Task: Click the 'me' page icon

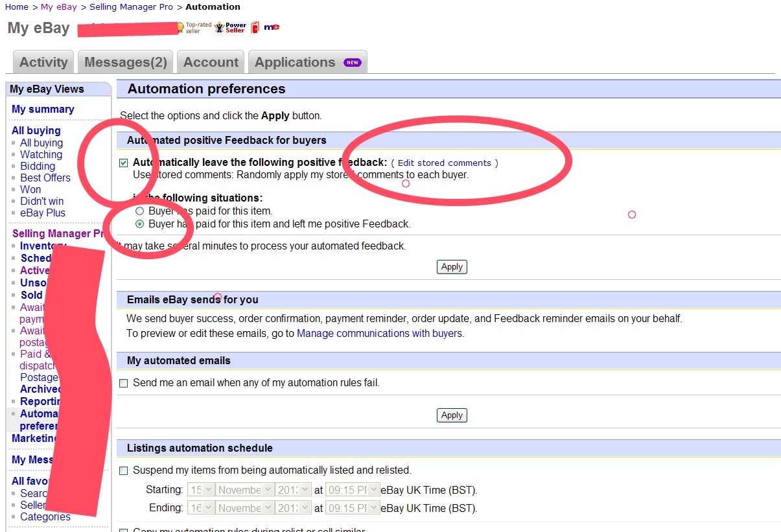Action: tap(272, 27)
